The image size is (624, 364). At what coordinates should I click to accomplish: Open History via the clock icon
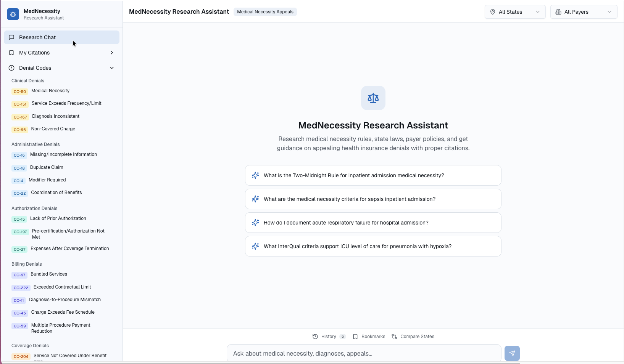[x=315, y=337]
